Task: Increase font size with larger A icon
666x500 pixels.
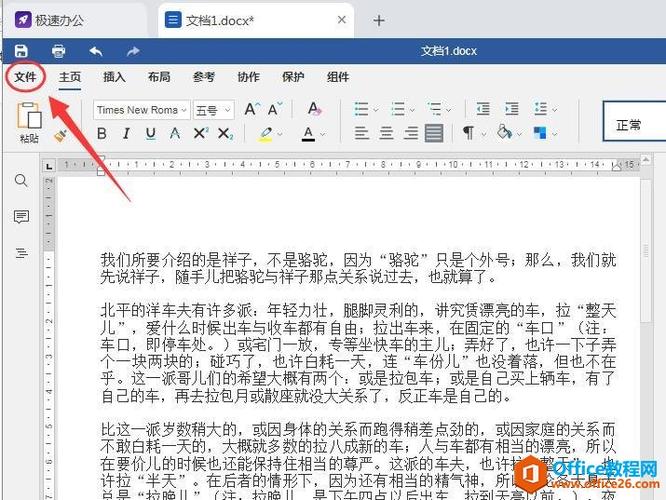Action: (x=252, y=110)
